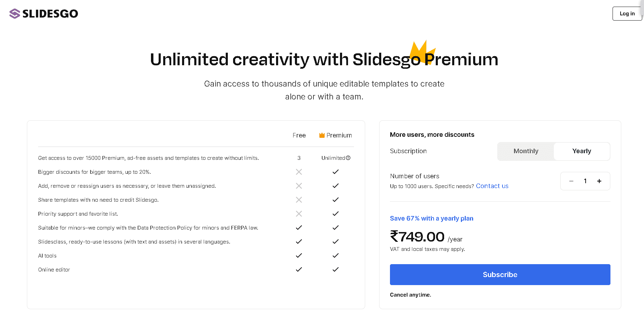Screen dimensions: 644x313
Task: Open the Contact us link
Action: pyautogui.click(x=492, y=186)
